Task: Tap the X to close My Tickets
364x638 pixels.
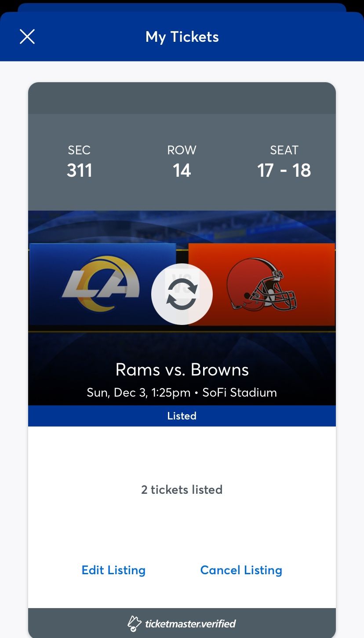Action: [x=27, y=36]
